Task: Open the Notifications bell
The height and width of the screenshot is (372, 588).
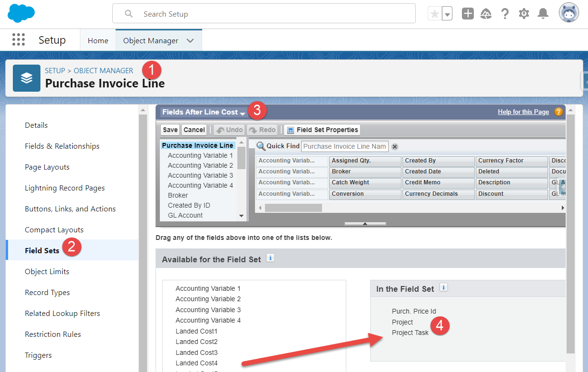Action: tap(543, 14)
